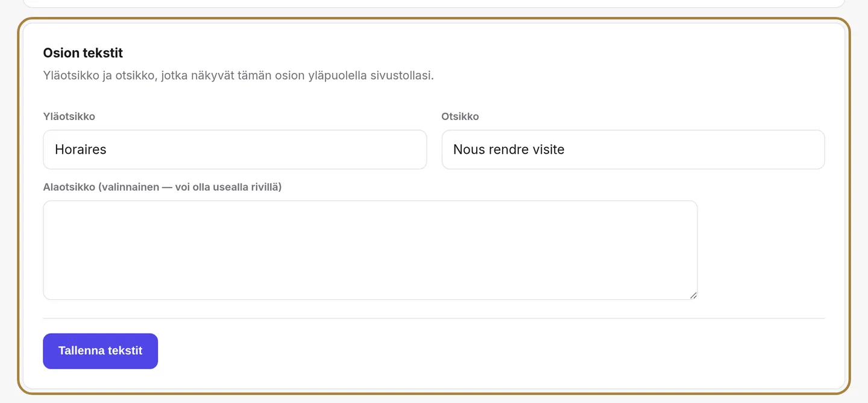This screenshot has height=403, width=868.
Task: Click the Yläotsikko field label
Action: click(x=69, y=116)
